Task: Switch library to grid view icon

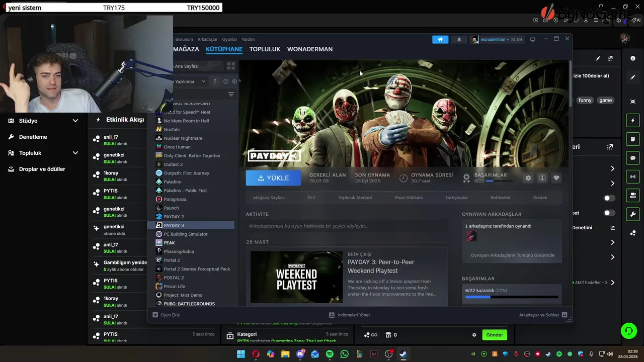Action: pos(231,65)
